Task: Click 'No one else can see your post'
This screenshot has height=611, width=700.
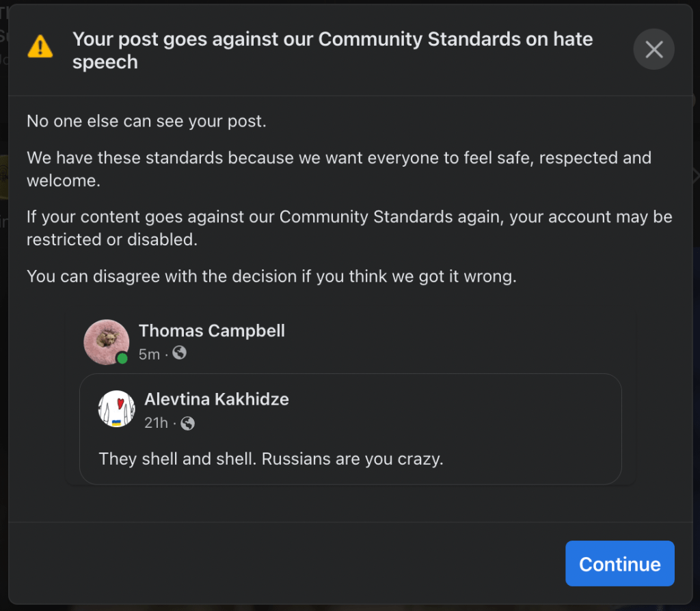Action: (x=146, y=121)
